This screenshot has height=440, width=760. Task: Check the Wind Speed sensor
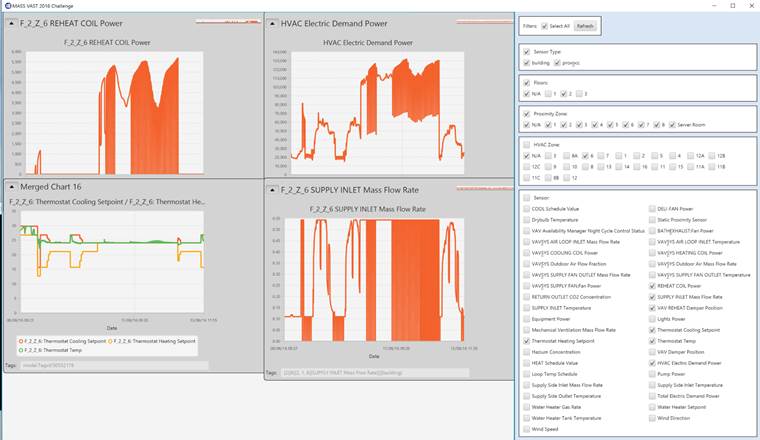[x=527, y=429]
